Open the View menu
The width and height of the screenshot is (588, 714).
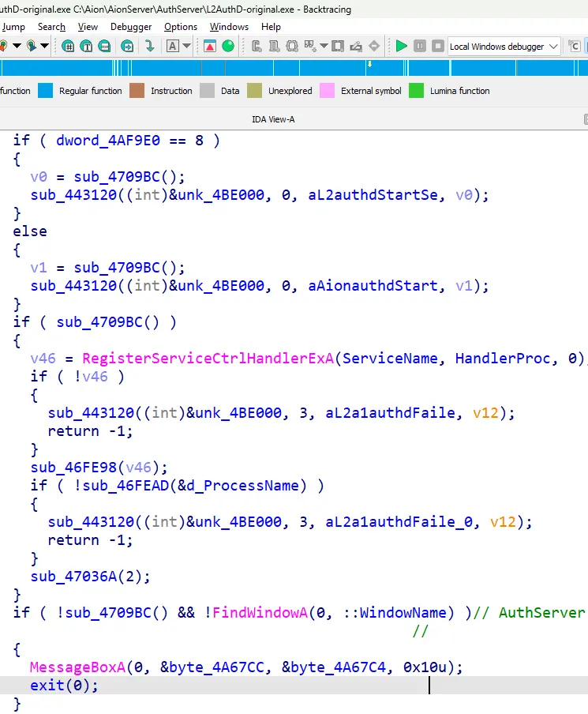[88, 27]
